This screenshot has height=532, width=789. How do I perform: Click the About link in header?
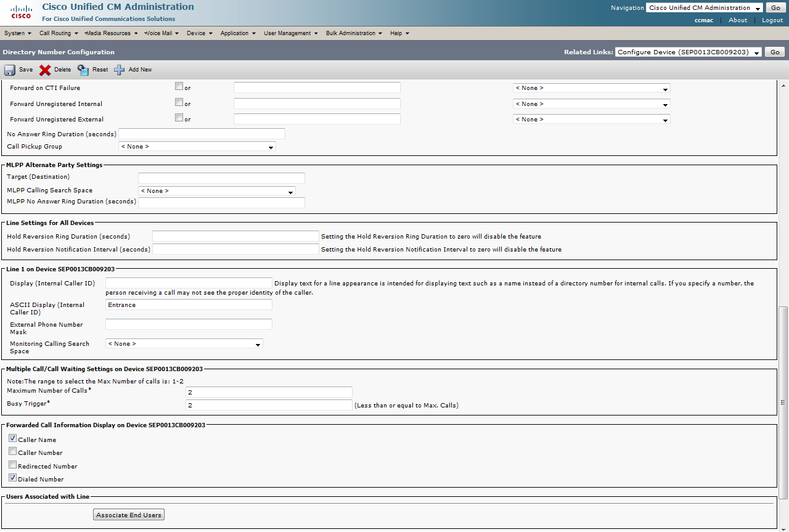[738, 20]
